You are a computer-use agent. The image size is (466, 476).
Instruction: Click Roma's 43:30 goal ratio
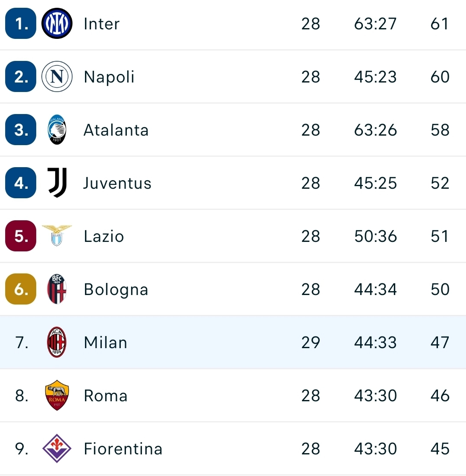pyautogui.click(x=375, y=396)
